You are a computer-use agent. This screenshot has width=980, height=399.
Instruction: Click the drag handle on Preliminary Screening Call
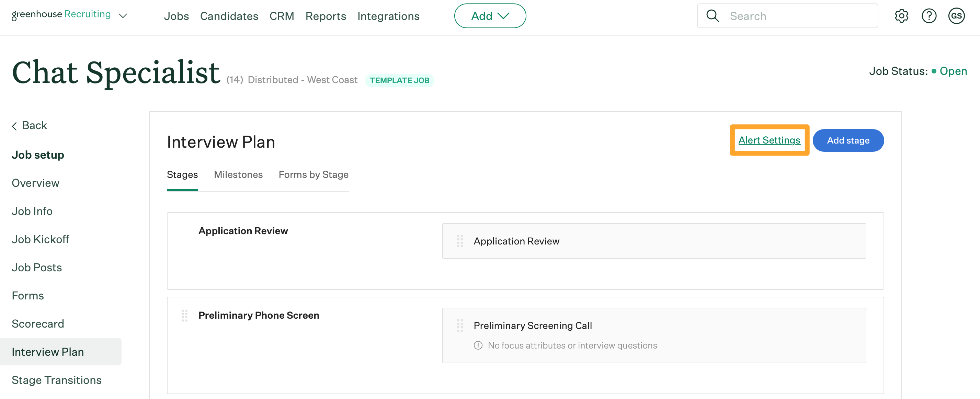pyautogui.click(x=459, y=326)
